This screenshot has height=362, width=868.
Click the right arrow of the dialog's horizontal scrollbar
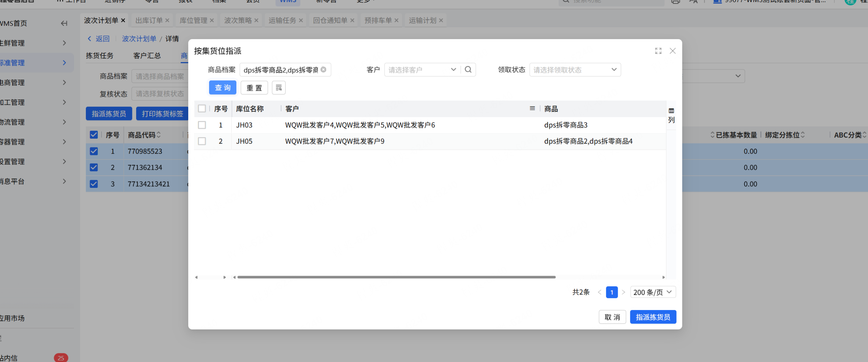point(663,277)
